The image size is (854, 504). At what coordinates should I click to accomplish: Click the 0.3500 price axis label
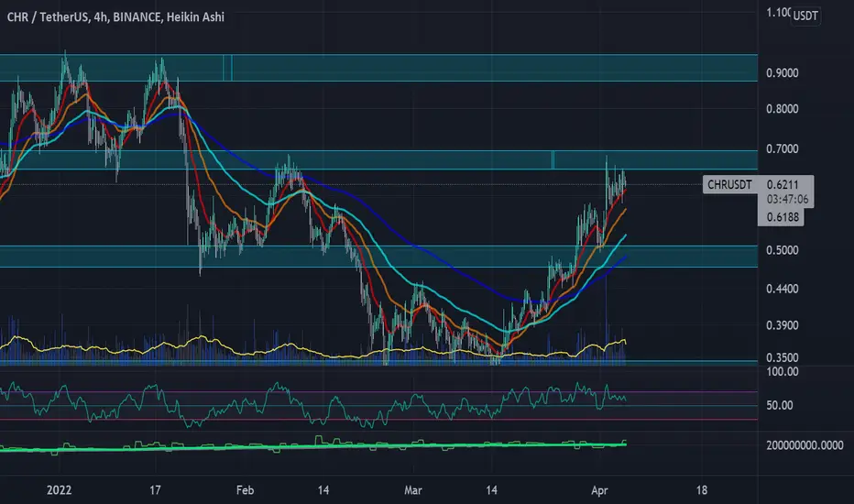[x=783, y=358]
